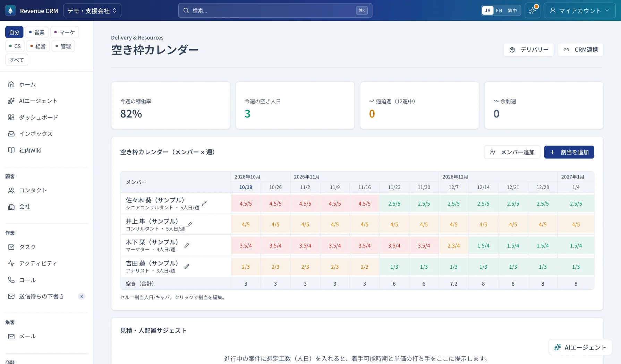Open the AI sparkle notifications icon in header
This screenshot has width=621, height=364.
pos(533,10)
